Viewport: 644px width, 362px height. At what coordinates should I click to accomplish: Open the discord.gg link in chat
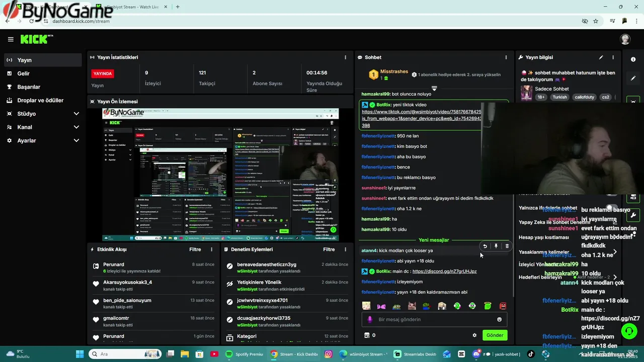click(444, 271)
